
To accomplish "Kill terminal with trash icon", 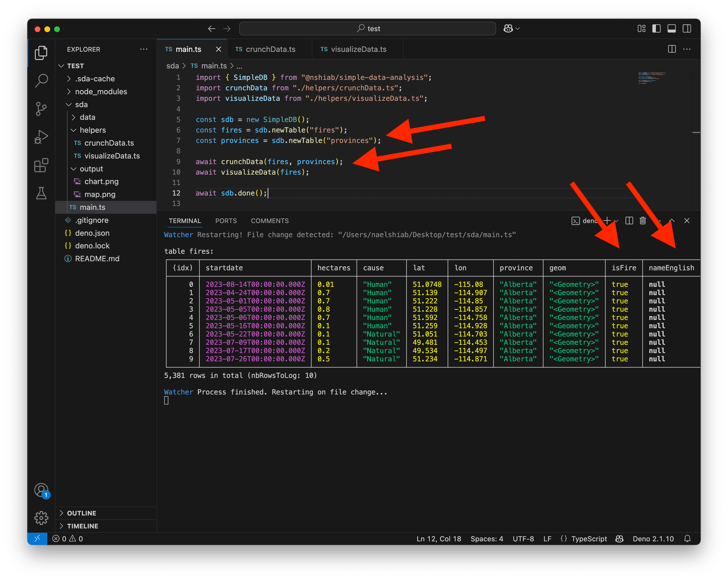I will (x=642, y=221).
